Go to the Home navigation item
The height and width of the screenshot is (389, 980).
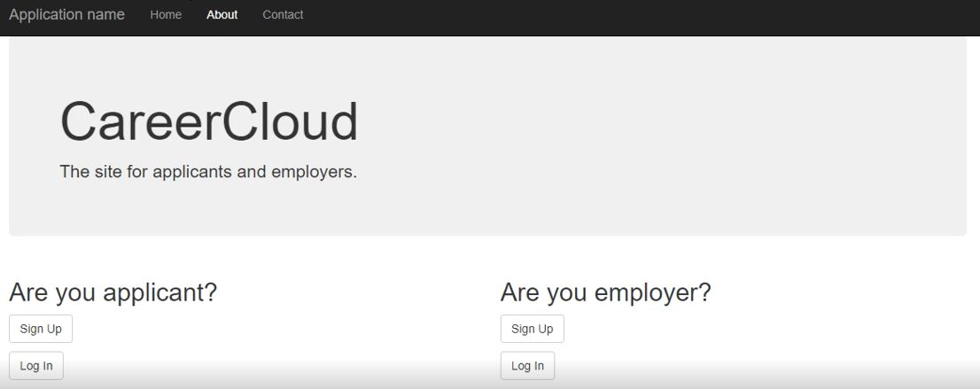166,14
